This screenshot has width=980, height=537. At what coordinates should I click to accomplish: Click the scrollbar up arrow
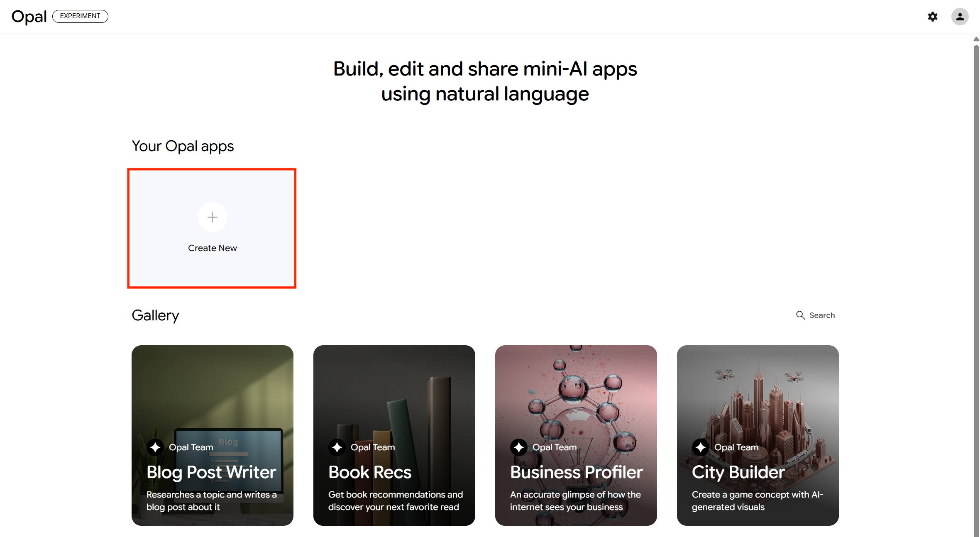(x=976, y=39)
